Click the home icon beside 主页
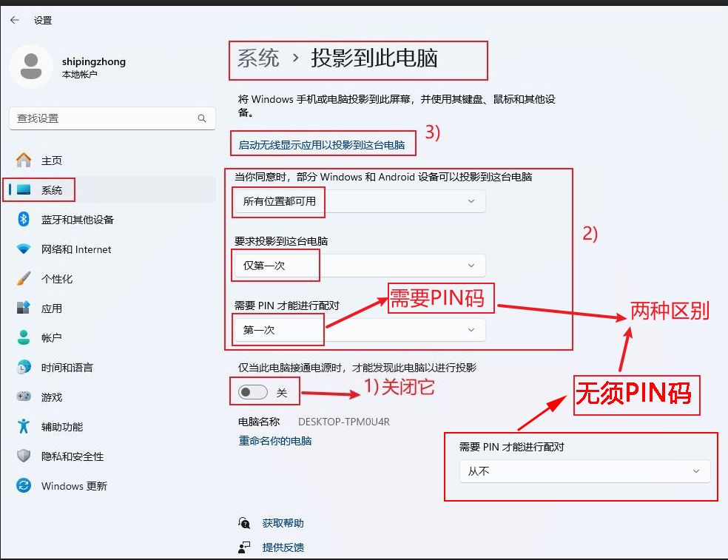Screen dimensions: 728x560 [24, 161]
